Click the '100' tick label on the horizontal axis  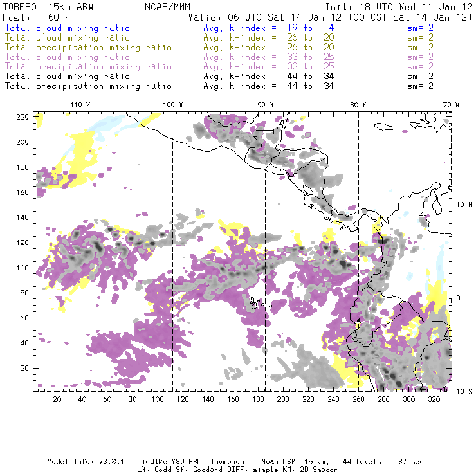pyautogui.click(x=158, y=399)
